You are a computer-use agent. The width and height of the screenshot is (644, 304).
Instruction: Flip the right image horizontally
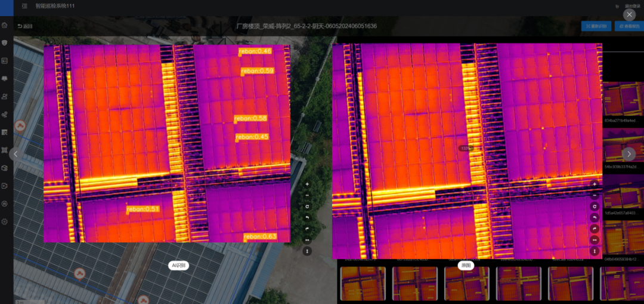point(594,240)
